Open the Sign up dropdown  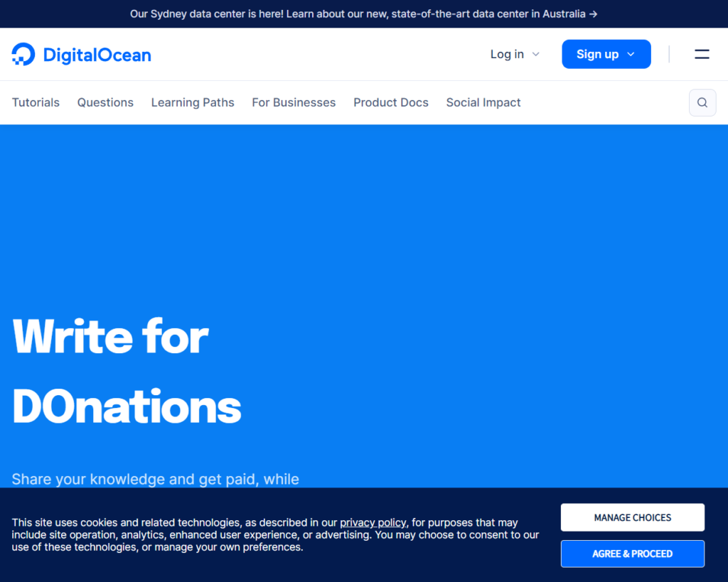[x=605, y=54]
